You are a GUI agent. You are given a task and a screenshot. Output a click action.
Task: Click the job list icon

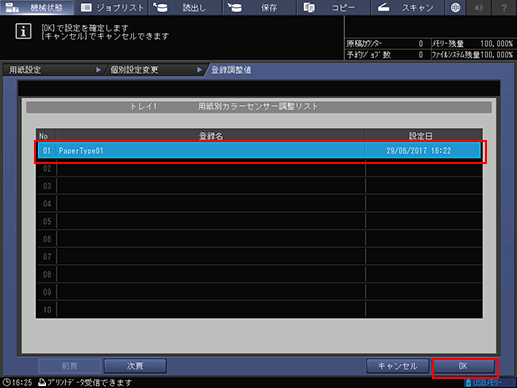(x=86, y=7)
